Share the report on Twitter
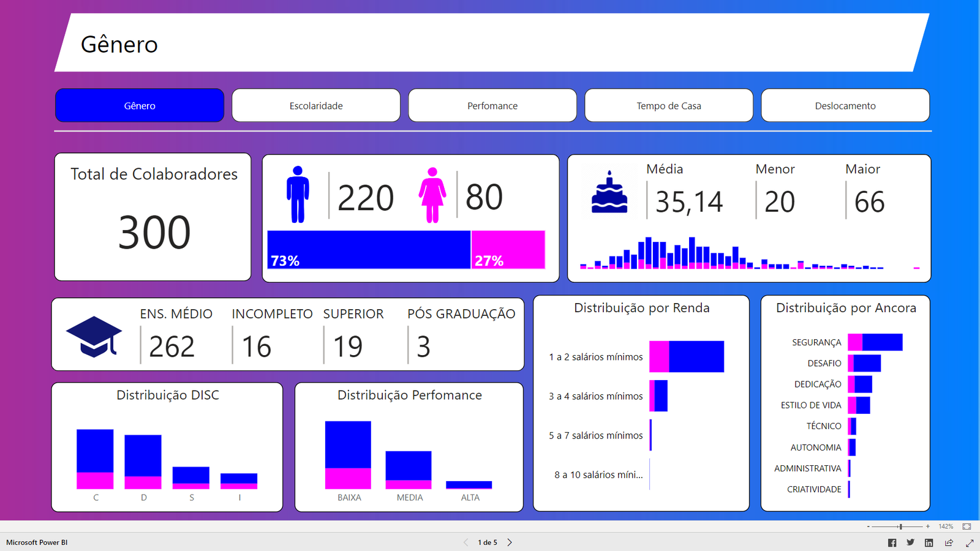The width and height of the screenshot is (980, 551). [911, 542]
